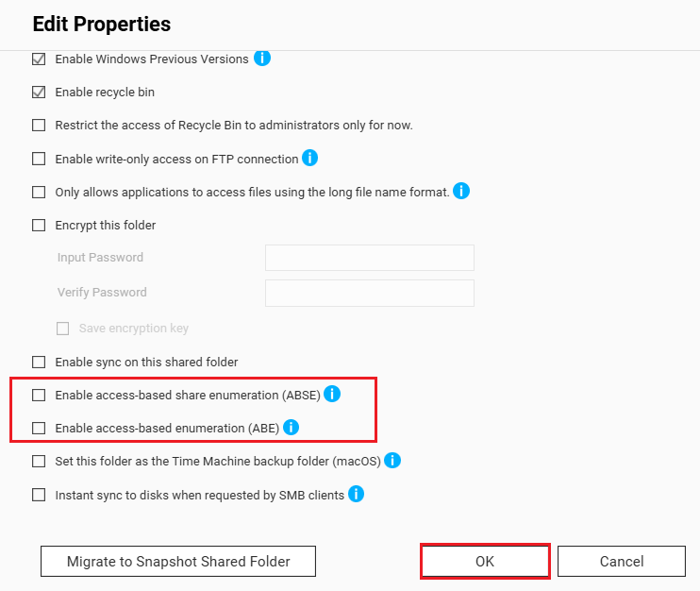Open info tooltip for ABSE option
700x591 pixels.
[332, 394]
